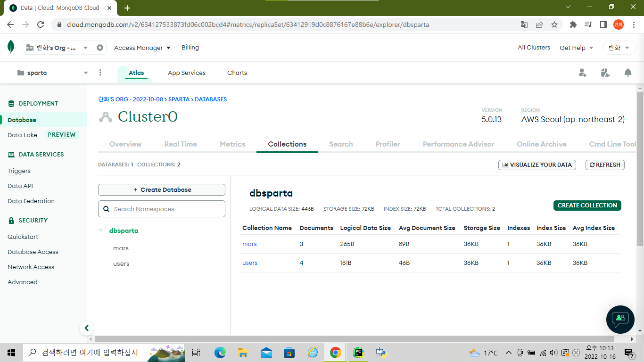
Task: Reload the browser page
Action: pos(41,25)
